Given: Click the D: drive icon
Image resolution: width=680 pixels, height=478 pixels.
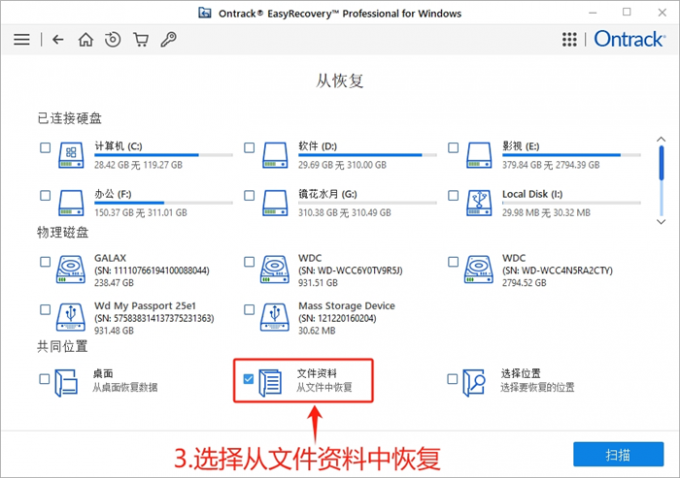Looking at the screenshot, I should click(x=275, y=155).
